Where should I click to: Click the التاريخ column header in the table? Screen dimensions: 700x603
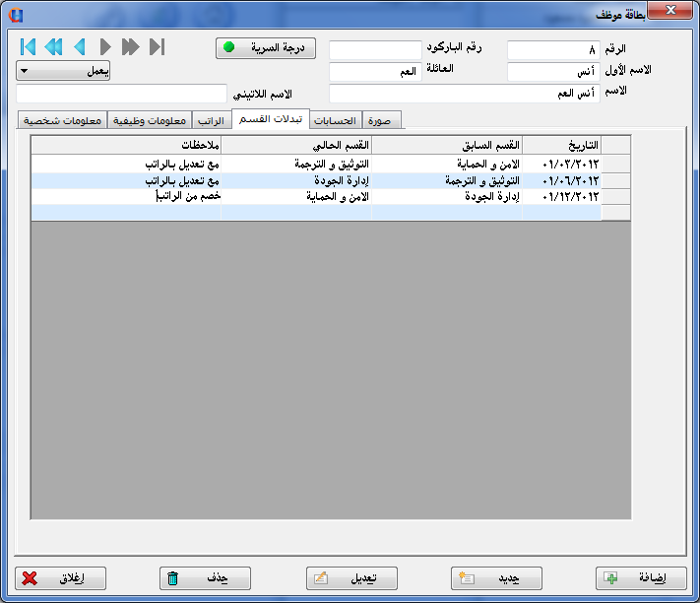click(x=561, y=145)
